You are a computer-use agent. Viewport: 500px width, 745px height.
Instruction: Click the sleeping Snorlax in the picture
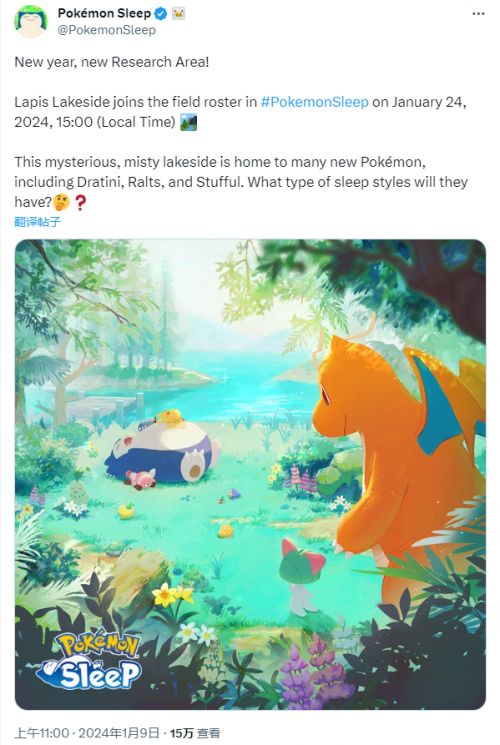[162, 450]
